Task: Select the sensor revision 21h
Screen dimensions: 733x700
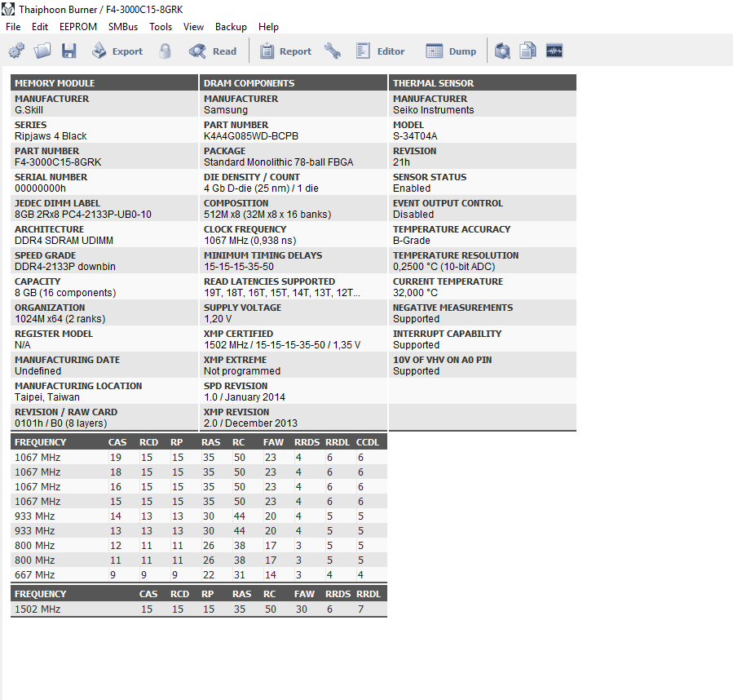Action: coord(401,162)
